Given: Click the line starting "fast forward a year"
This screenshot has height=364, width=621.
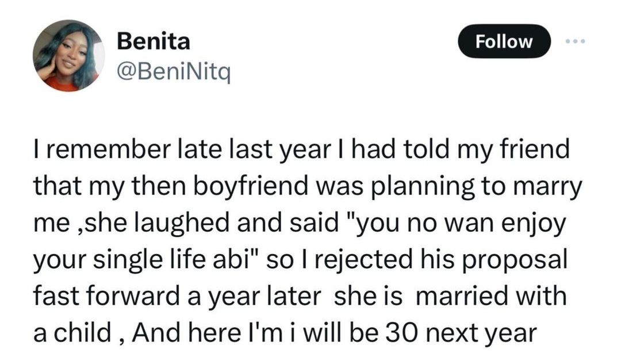Looking at the screenshot, I should (300, 297).
